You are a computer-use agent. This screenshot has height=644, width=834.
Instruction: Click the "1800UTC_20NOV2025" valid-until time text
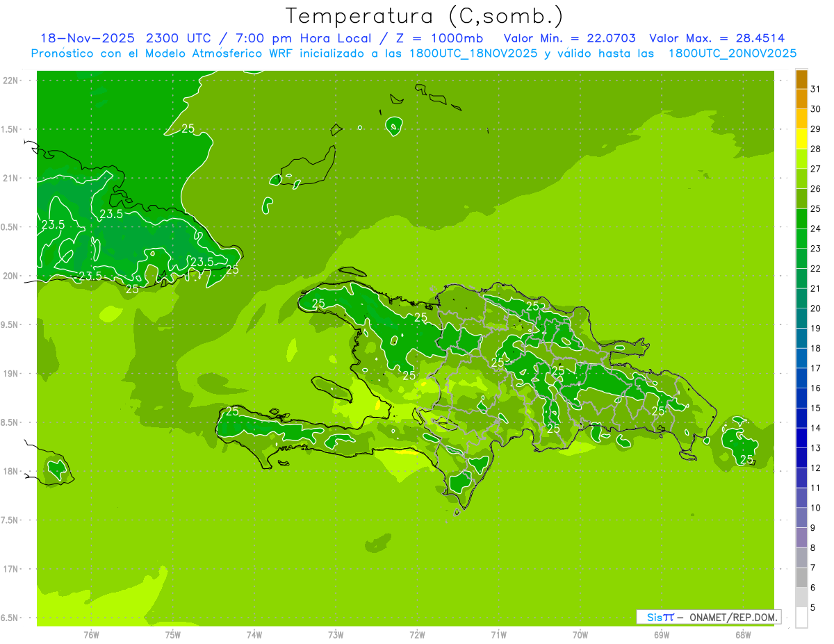point(732,53)
